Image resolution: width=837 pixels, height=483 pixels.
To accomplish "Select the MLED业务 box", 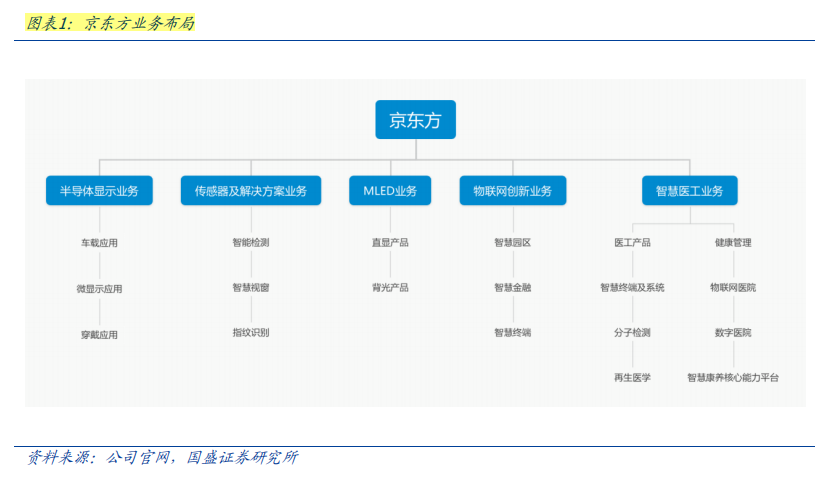I will 390,191.
